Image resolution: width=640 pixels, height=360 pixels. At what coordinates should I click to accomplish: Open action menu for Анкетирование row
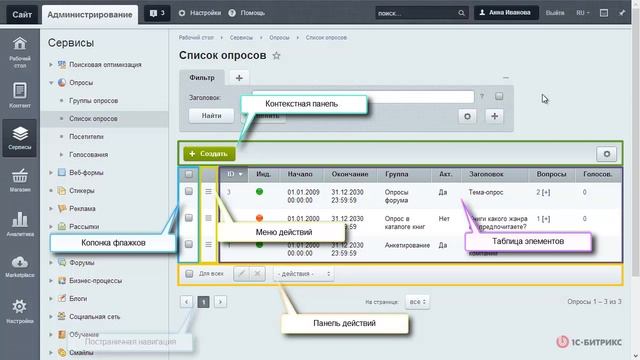point(209,244)
